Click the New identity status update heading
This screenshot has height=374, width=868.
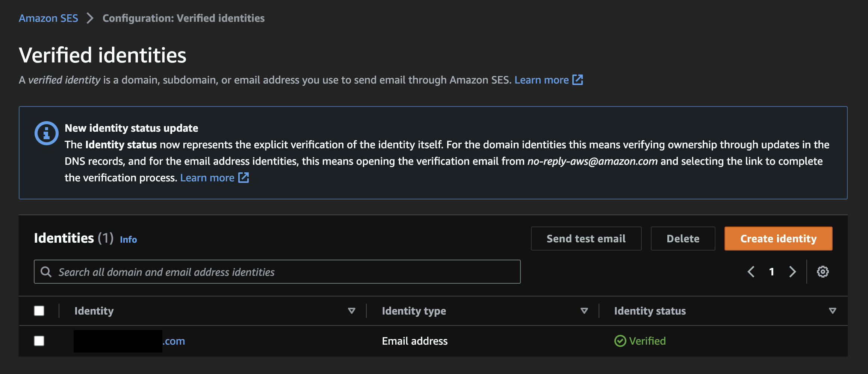pyautogui.click(x=131, y=128)
